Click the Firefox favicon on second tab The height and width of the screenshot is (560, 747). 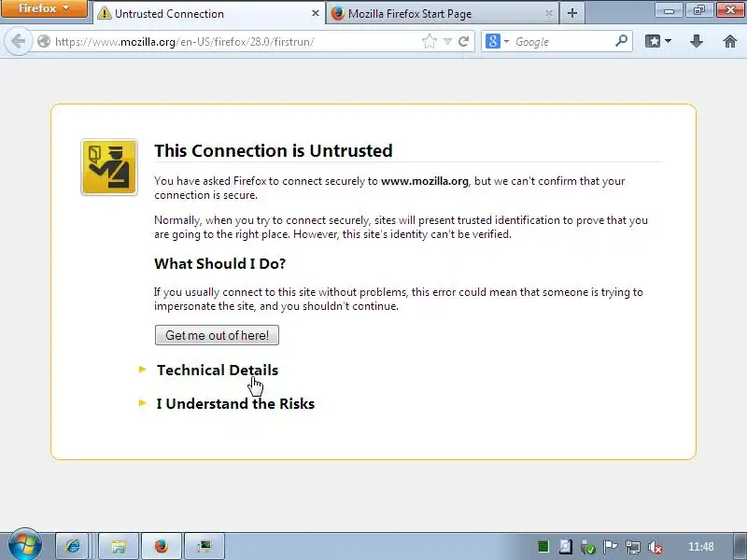coord(337,13)
